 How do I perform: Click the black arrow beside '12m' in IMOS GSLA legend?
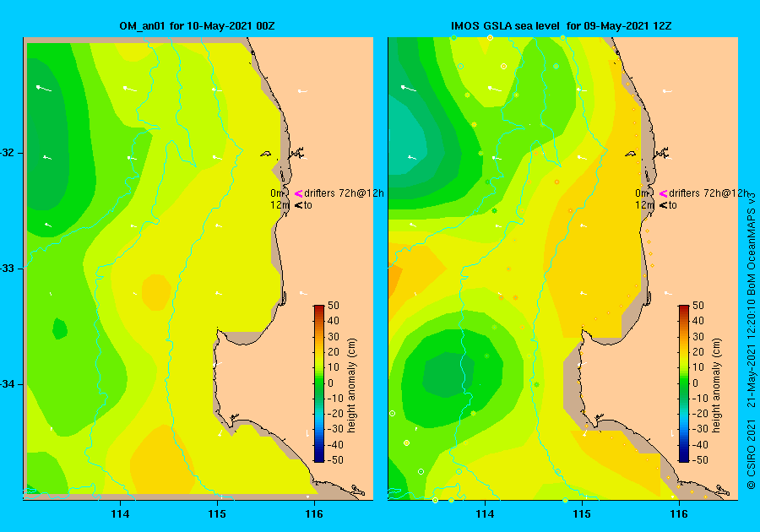pyautogui.click(x=663, y=205)
